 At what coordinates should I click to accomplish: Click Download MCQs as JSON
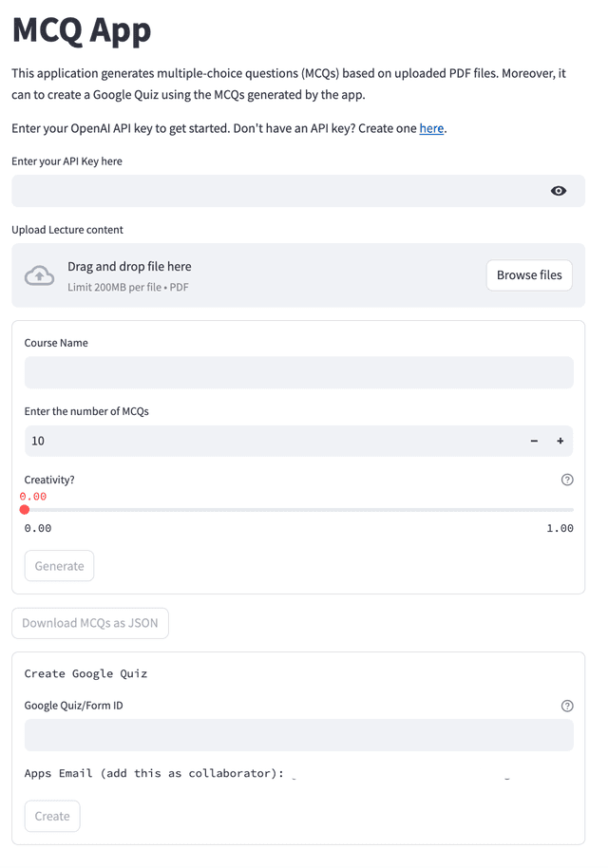click(90, 622)
